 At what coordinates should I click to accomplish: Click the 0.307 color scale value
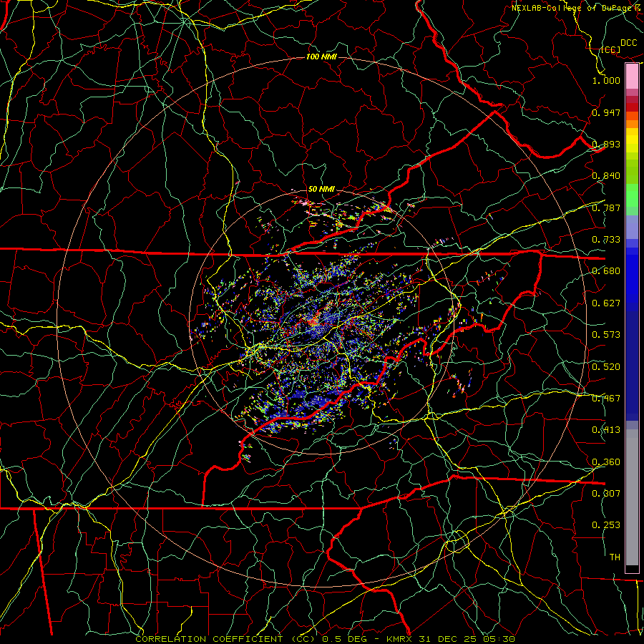[606, 494]
